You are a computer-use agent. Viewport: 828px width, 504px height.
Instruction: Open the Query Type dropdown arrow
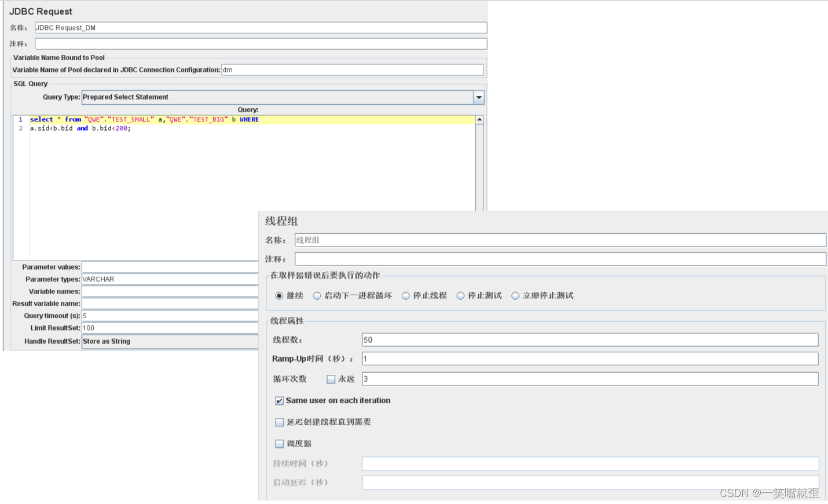coord(479,97)
